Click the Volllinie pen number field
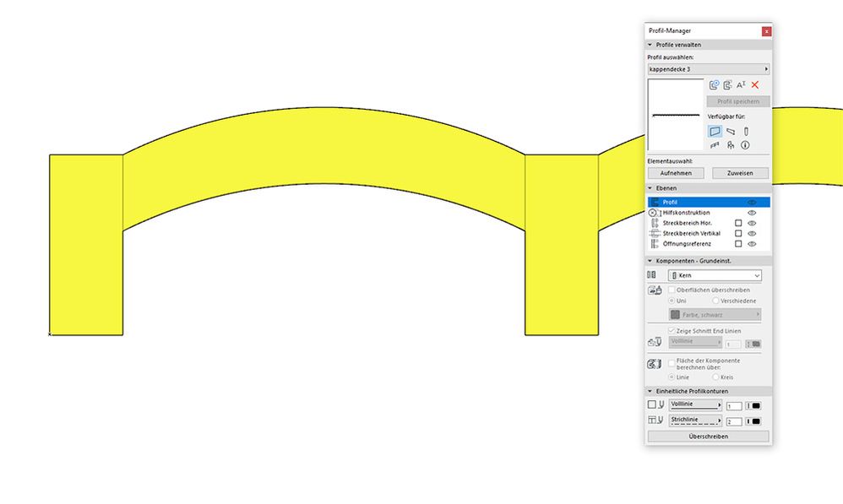Screen dimensions: 843x504 734,406
